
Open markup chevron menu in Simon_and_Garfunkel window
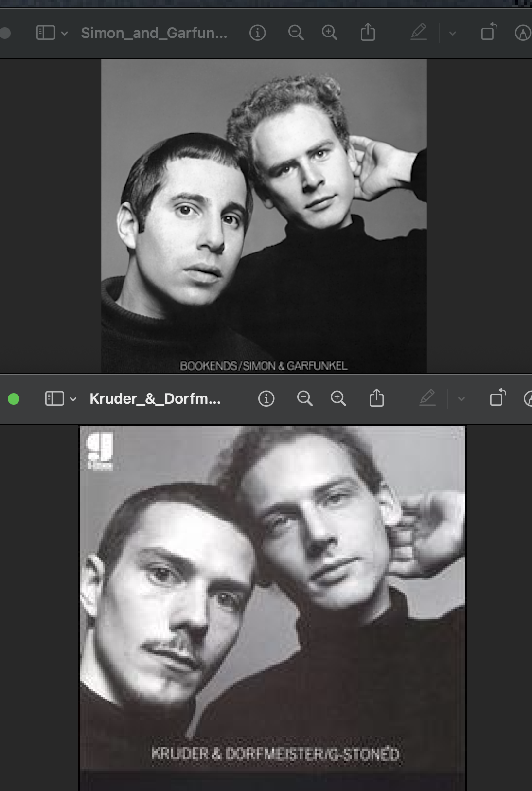(452, 34)
